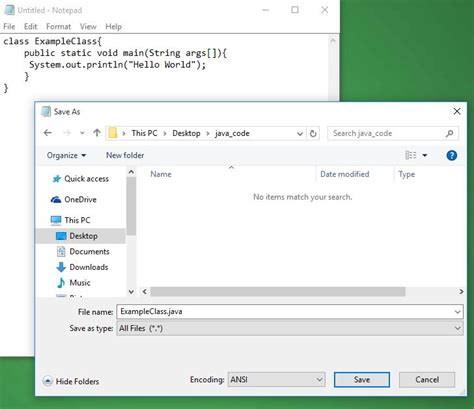Open the Edit menu in Notepad
This screenshot has width=474, height=409.
point(30,27)
